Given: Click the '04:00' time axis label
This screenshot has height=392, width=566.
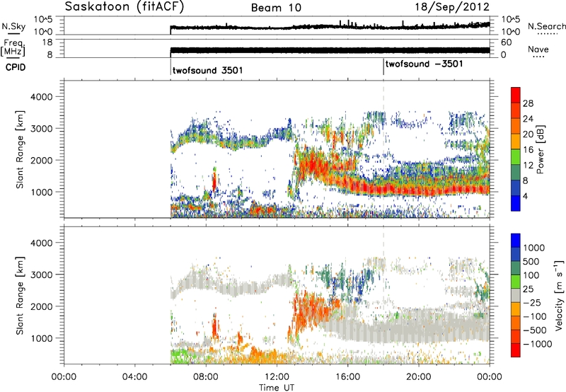Looking at the screenshot, I should coord(134,377).
